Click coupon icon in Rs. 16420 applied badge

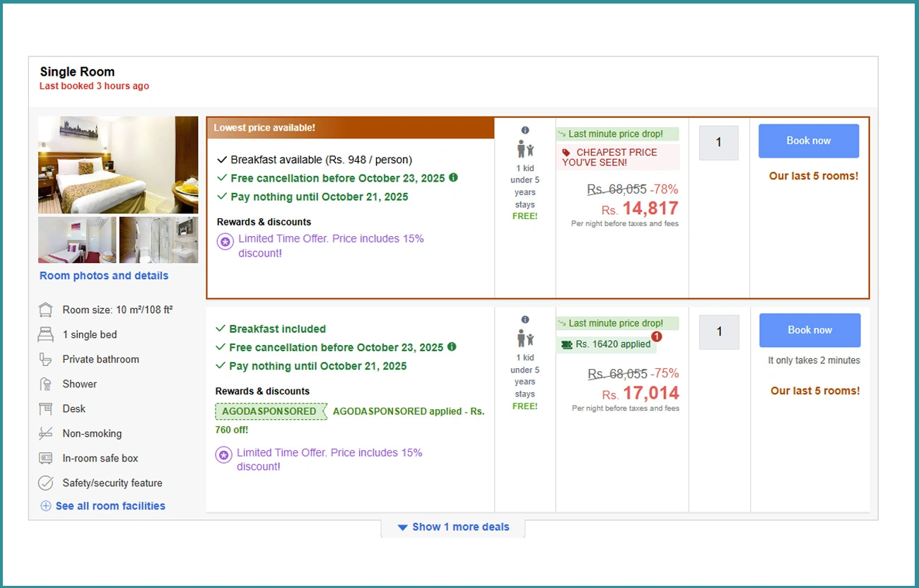click(566, 344)
